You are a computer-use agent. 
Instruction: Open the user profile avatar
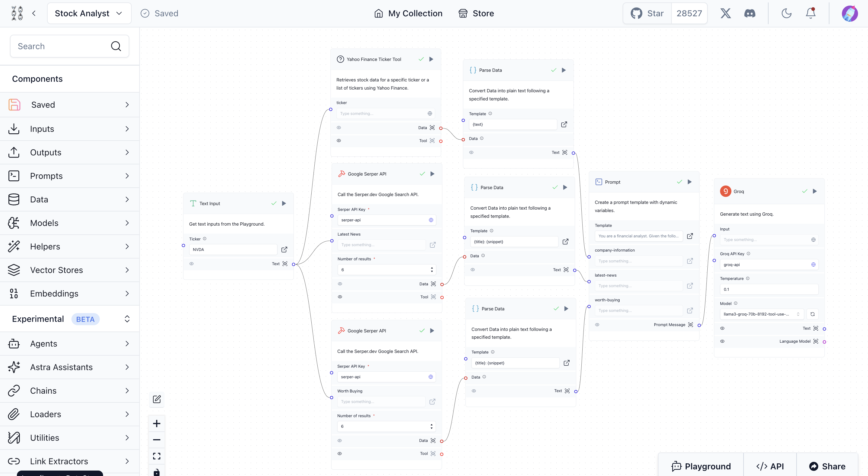850,13
